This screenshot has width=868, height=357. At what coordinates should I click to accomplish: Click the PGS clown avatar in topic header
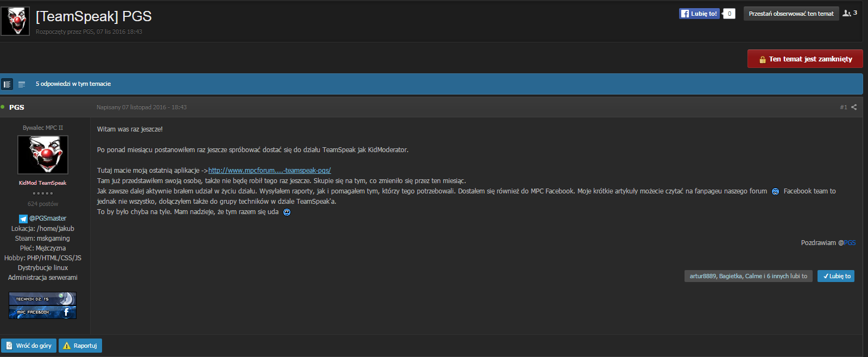15,21
